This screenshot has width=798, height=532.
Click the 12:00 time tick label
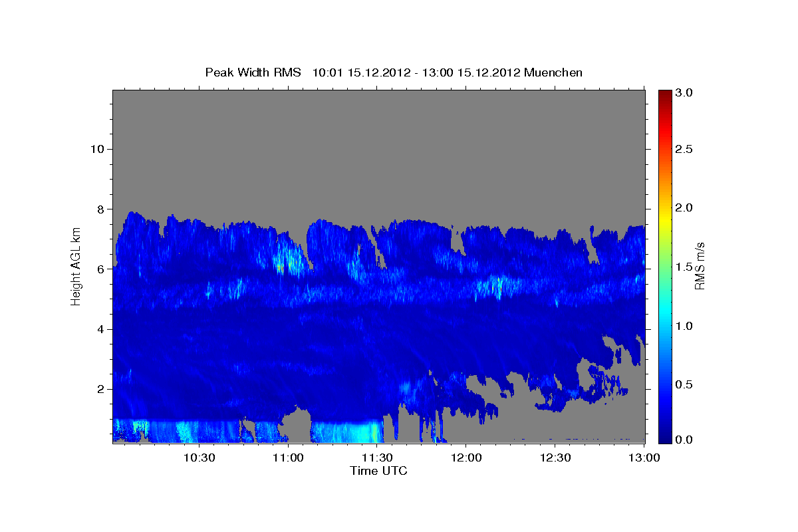pos(466,458)
